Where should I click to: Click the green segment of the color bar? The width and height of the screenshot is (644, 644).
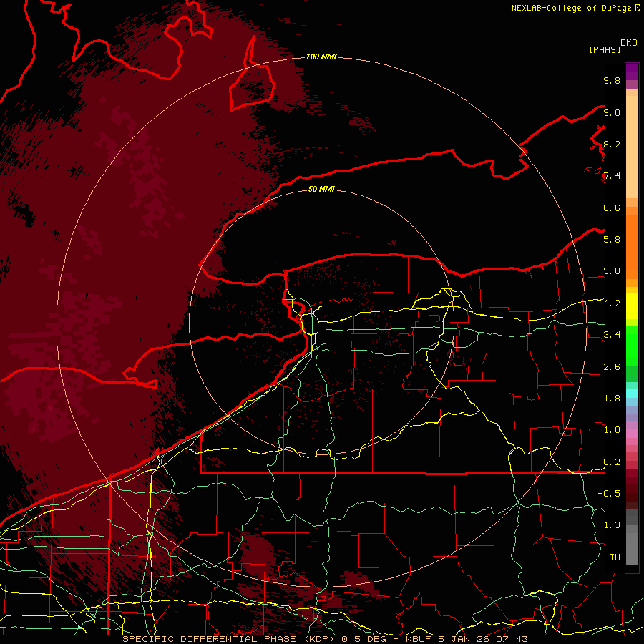[632, 345]
